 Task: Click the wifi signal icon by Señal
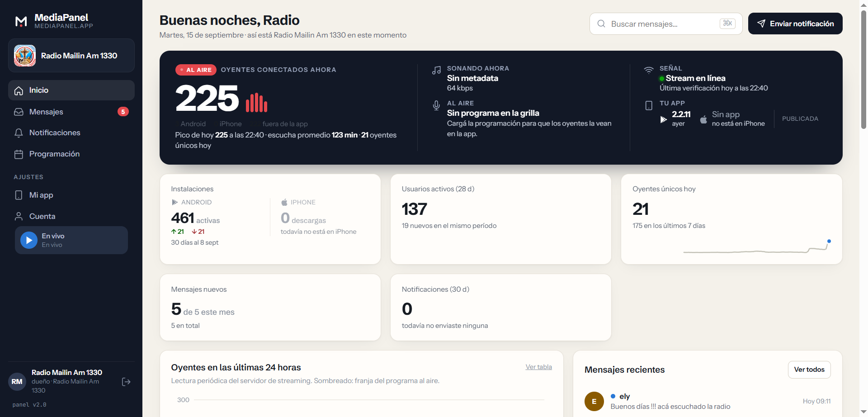[649, 70]
